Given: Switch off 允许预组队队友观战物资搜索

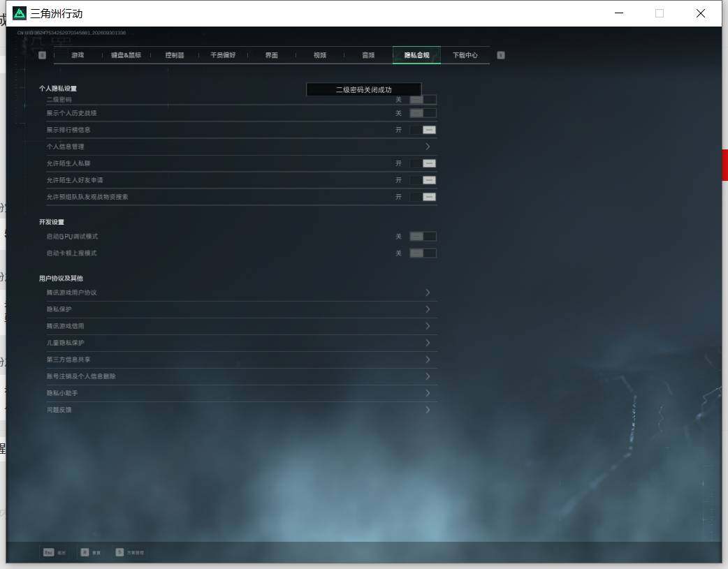Looking at the screenshot, I should pyautogui.click(x=423, y=197).
